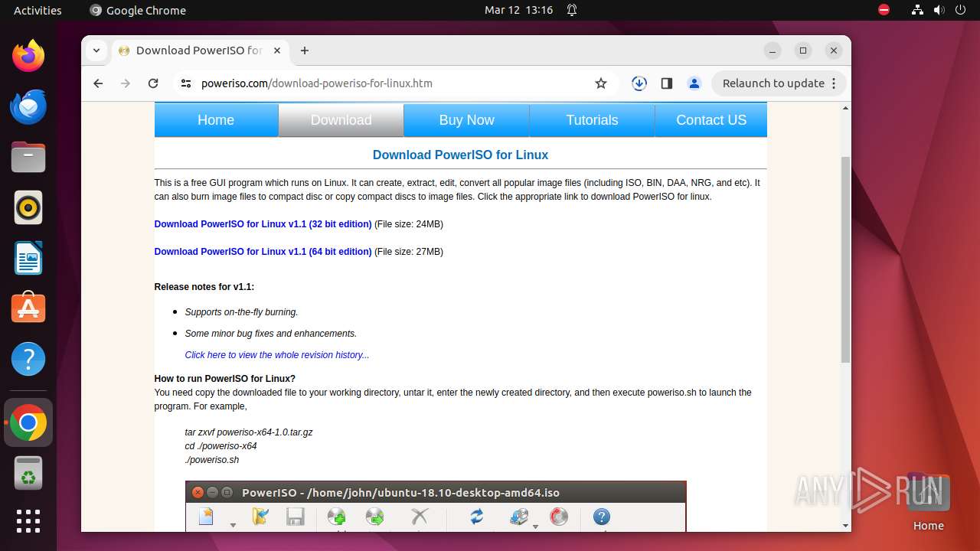Image resolution: width=980 pixels, height=551 pixels.
Task: Click the 'How to run PowerISO for Linux?' text
Action: pyautogui.click(x=224, y=379)
